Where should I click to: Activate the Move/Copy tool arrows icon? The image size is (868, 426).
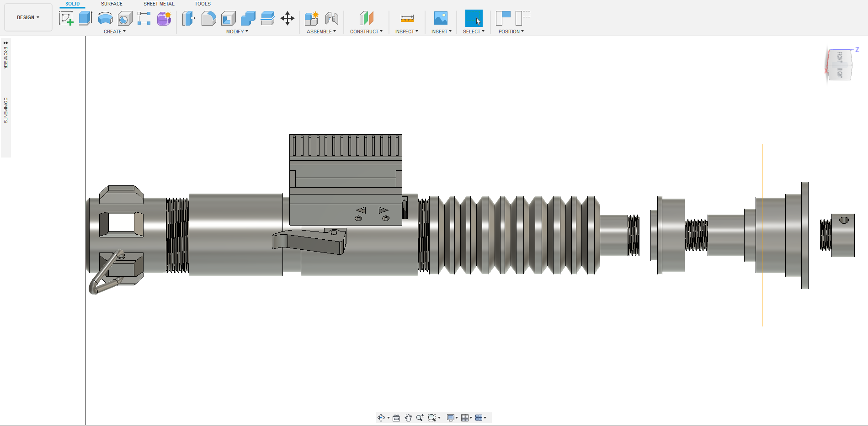(x=288, y=18)
